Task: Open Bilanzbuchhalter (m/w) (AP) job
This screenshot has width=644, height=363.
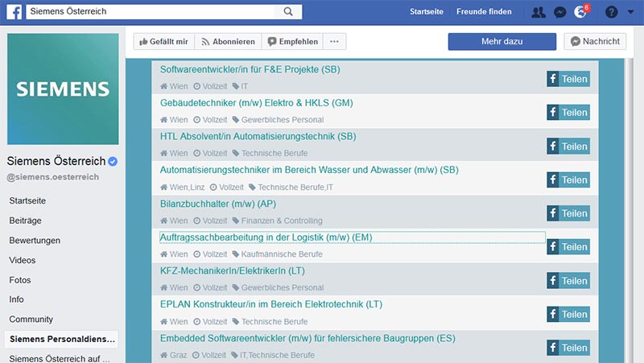Action: pyautogui.click(x=218, y=204)
